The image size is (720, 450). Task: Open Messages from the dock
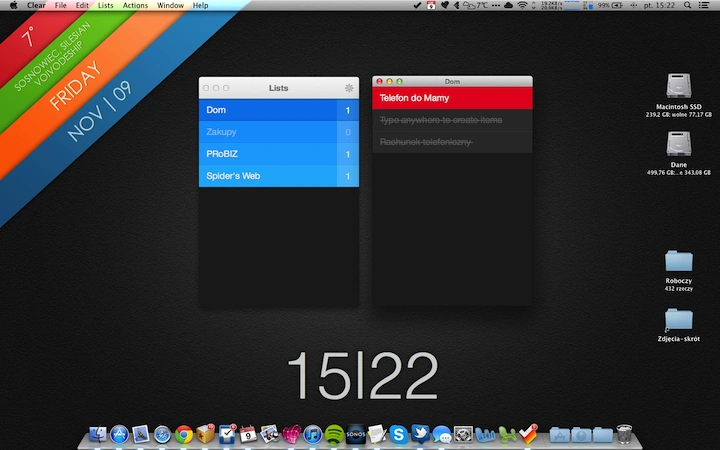(442, 434)
